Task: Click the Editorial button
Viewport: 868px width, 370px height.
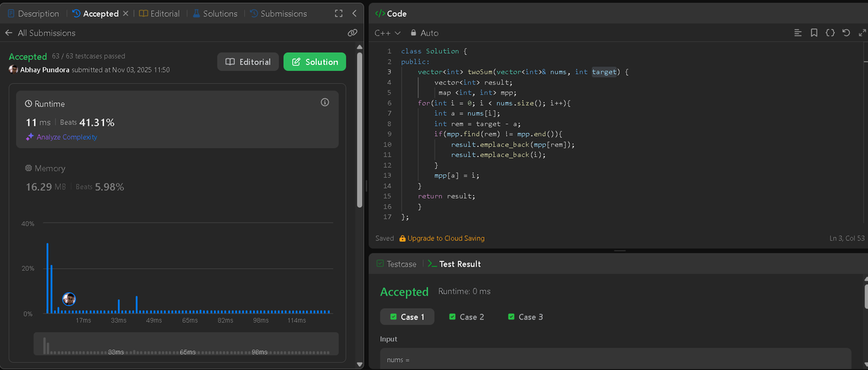Action: tap(248, 62)
